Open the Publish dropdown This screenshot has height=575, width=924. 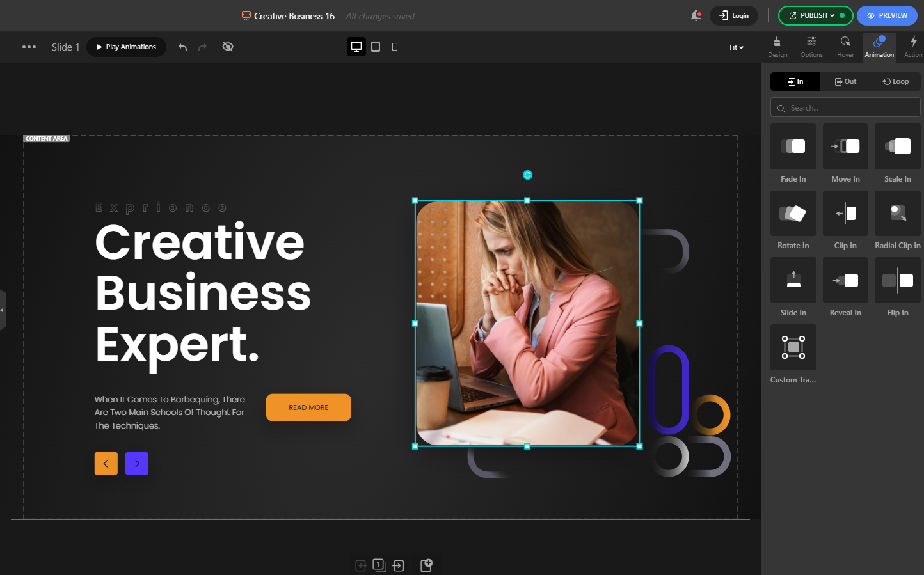pyautogui.click(x=816, y=15)
